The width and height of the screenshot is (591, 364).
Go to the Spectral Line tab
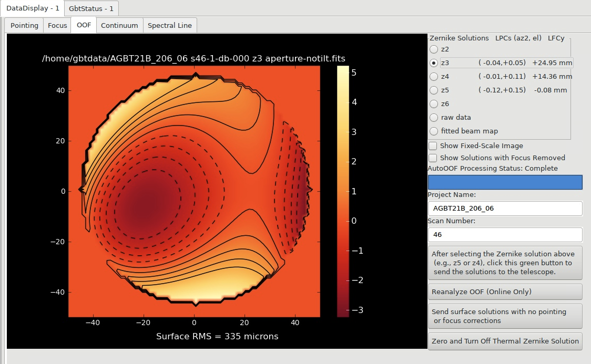[170, 25]
